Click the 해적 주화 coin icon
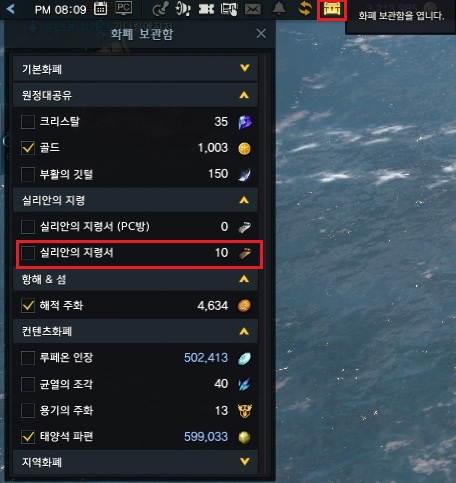 coord(244,306)
